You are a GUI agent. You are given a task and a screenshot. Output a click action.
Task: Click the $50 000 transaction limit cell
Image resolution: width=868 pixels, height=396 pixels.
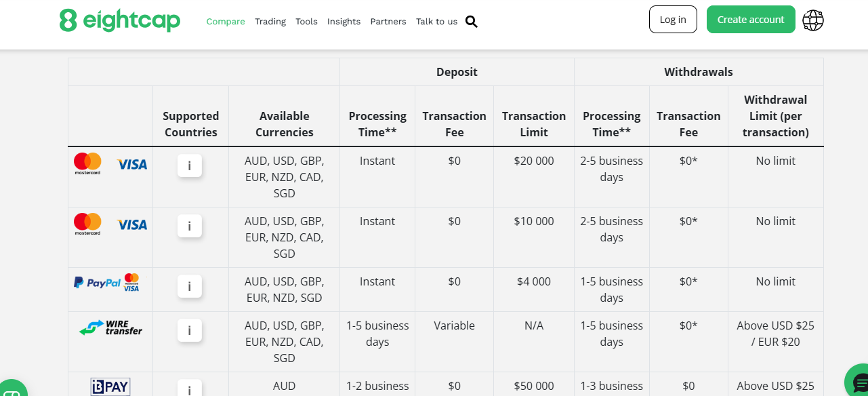pyautogui.click(x=534, y=385)
